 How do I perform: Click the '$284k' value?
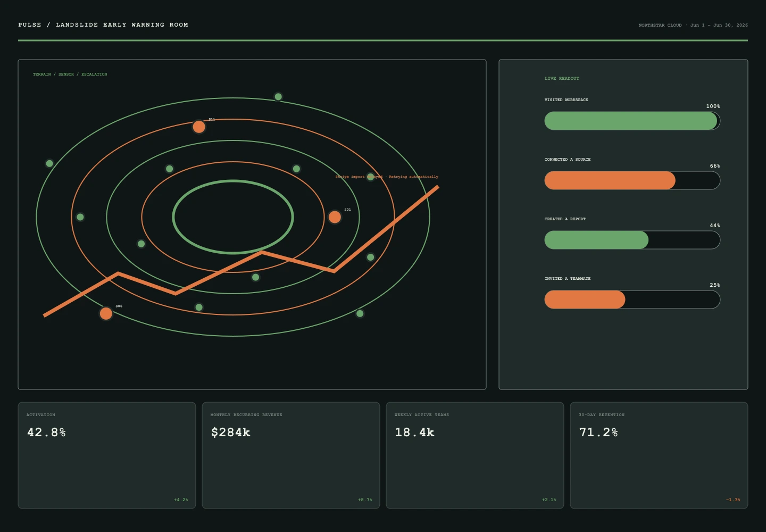click(x=231, y=433)
